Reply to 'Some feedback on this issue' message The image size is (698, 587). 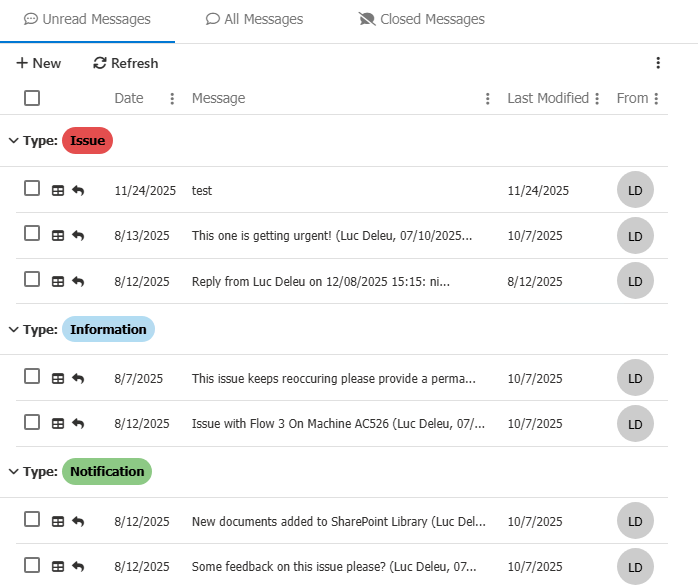tap(78, 567)
